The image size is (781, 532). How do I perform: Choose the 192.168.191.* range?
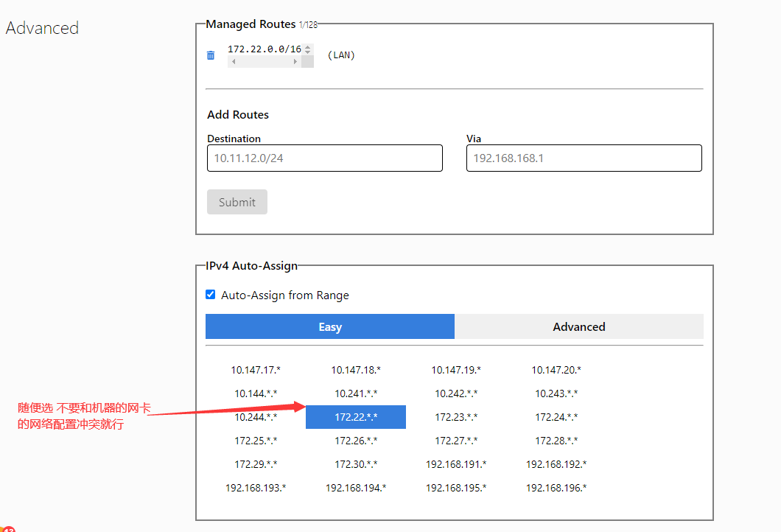coord(456,463)
